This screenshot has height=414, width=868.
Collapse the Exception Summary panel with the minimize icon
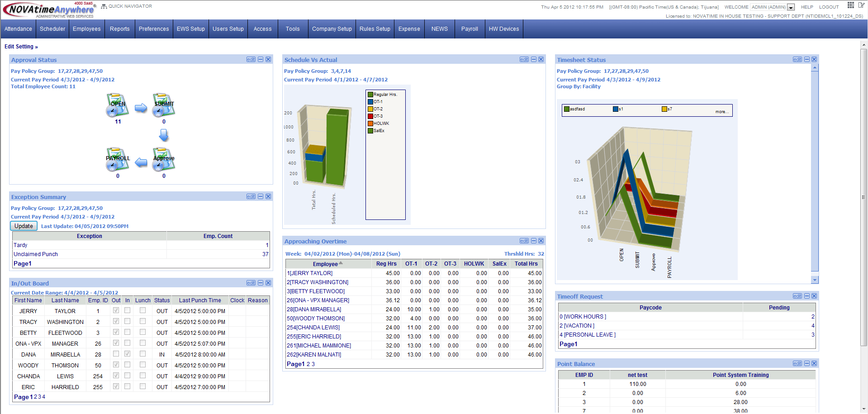[x=260, y=196]
